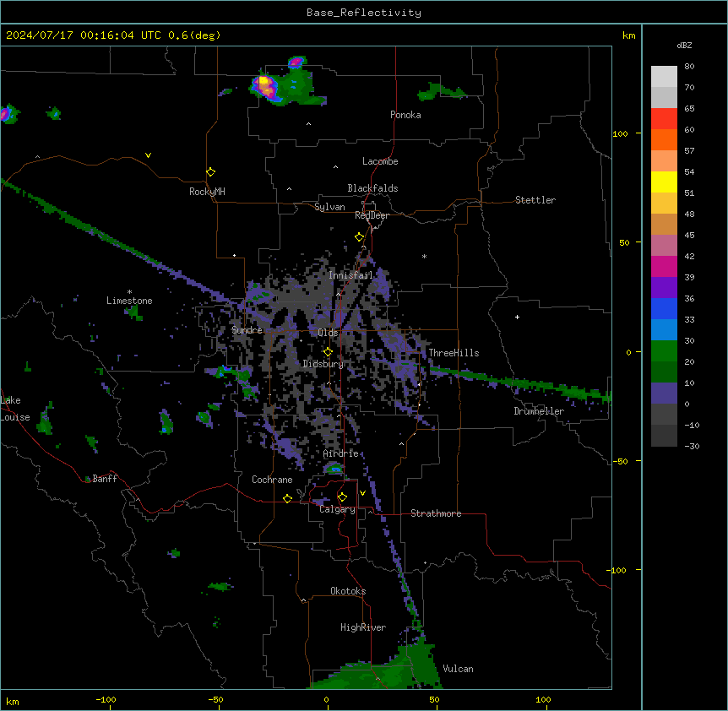Select the red 60-65 dBZ legend swatch
The height and width of the screenshot is (711, 728).
[664, 118]
